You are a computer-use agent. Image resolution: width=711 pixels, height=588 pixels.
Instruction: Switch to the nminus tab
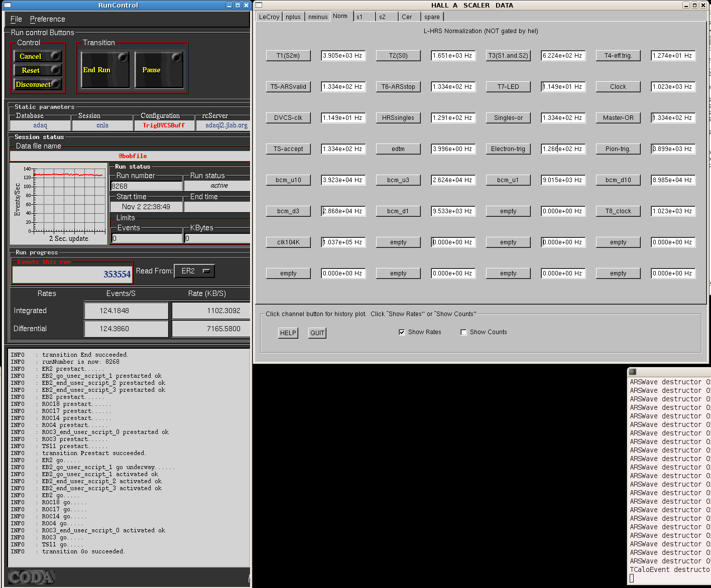point(318,17)
